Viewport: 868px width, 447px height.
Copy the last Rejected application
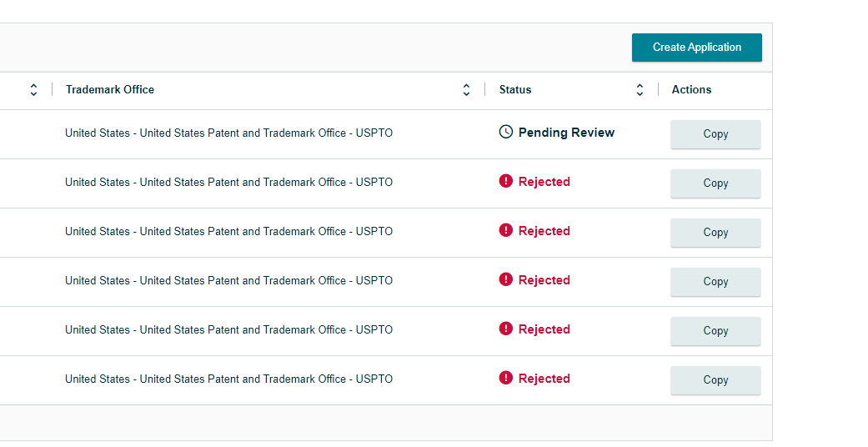click(x=715, y=380)
